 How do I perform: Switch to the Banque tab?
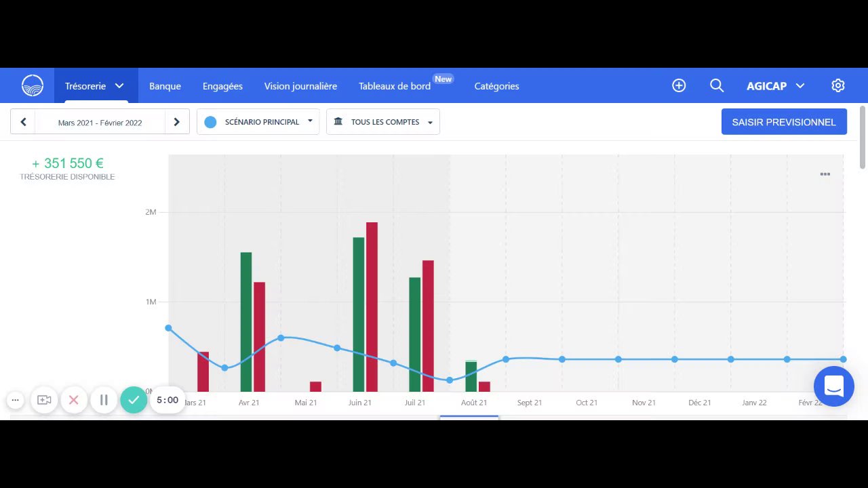pos(165,86)
